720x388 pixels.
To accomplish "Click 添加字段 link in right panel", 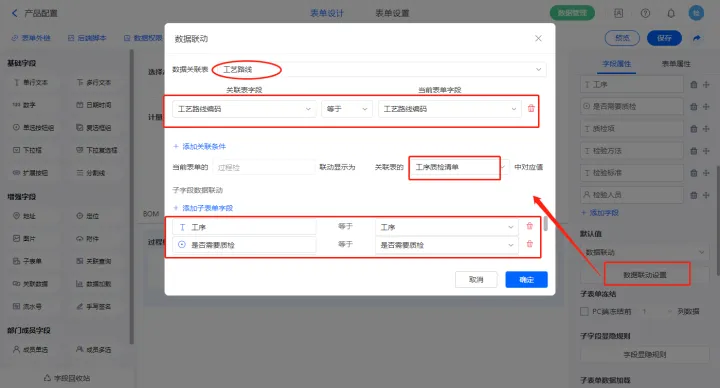I will tap(600, 213).
